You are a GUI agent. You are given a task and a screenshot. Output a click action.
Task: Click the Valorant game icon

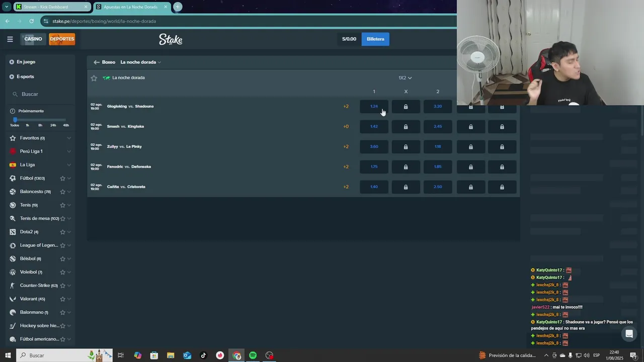pos(13,299)
